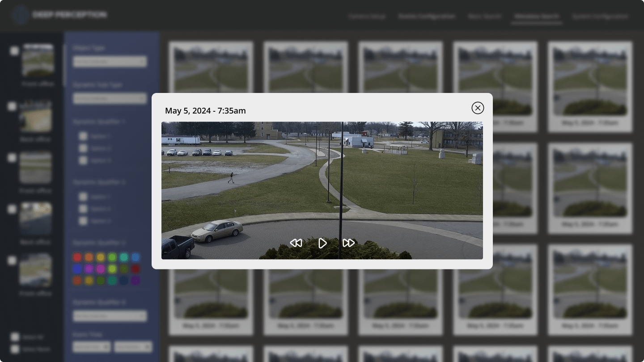
Task: Open the second Event Time dropdown
Action: [133, 346]
